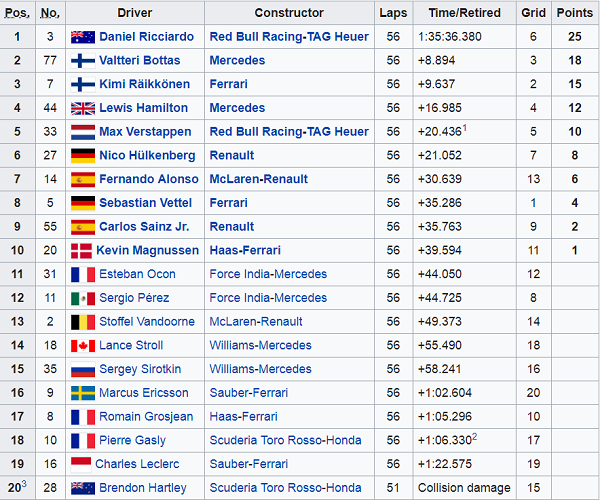600x500 pixels.
Task: Open the Max Verstappen link
Action: coord(145,132)
